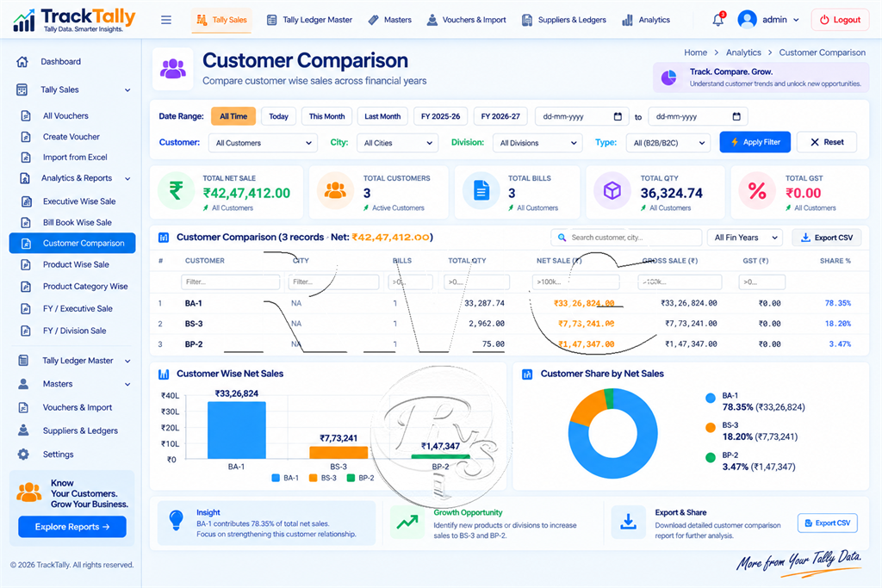
Task: Collapse the Tally Sales sidebar section
Action: [x=127, y=90]
